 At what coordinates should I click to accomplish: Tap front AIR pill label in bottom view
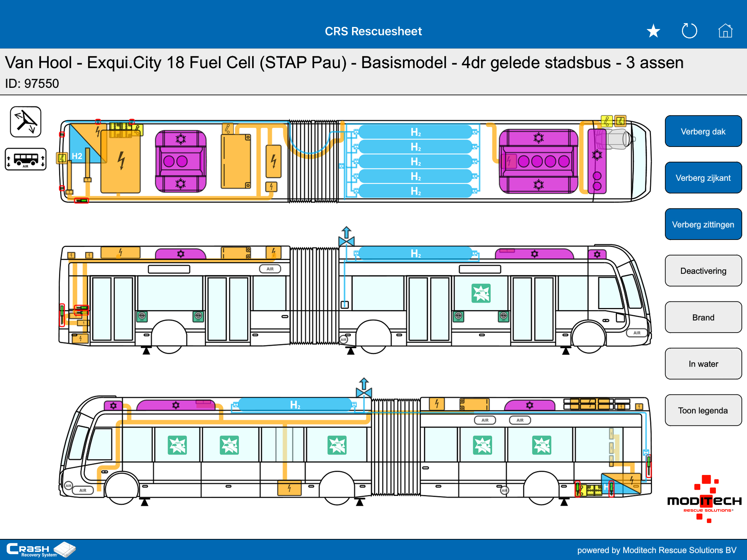tap(83, 490)
